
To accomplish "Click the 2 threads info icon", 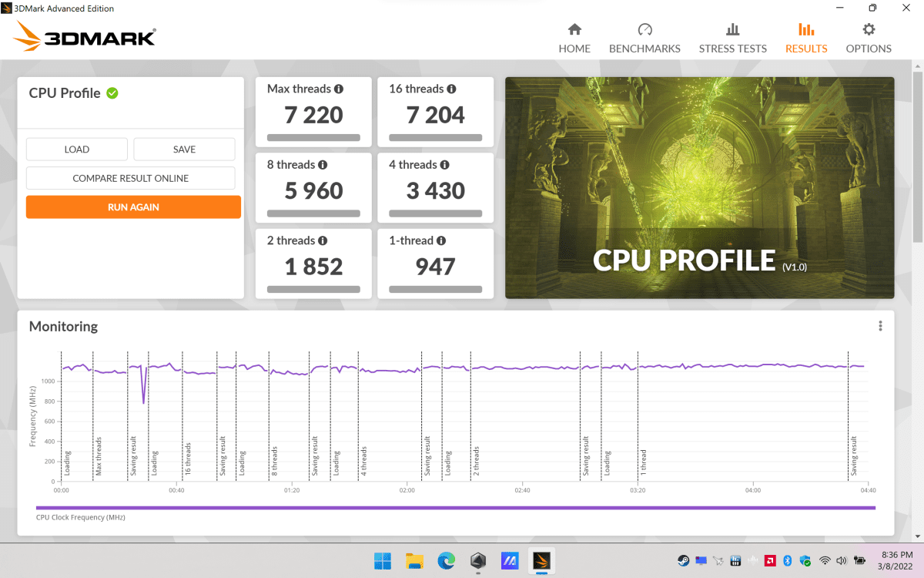I will 323,240.
